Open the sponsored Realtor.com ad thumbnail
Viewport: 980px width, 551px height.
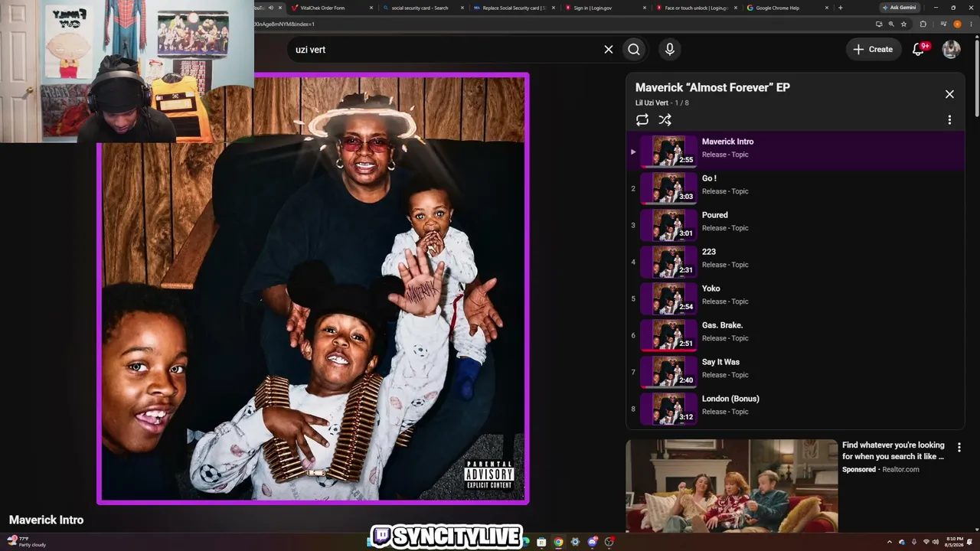click(x=732, y=485)
